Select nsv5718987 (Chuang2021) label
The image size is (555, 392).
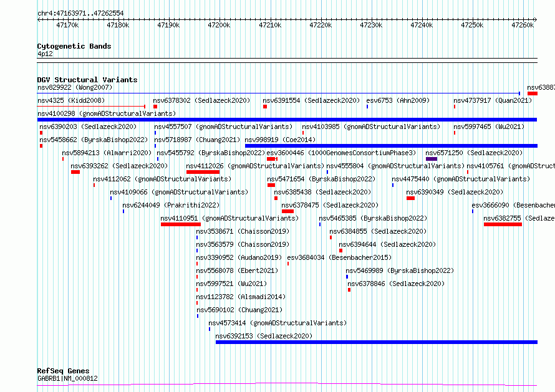pyautogui.click(x=197, y=140)
